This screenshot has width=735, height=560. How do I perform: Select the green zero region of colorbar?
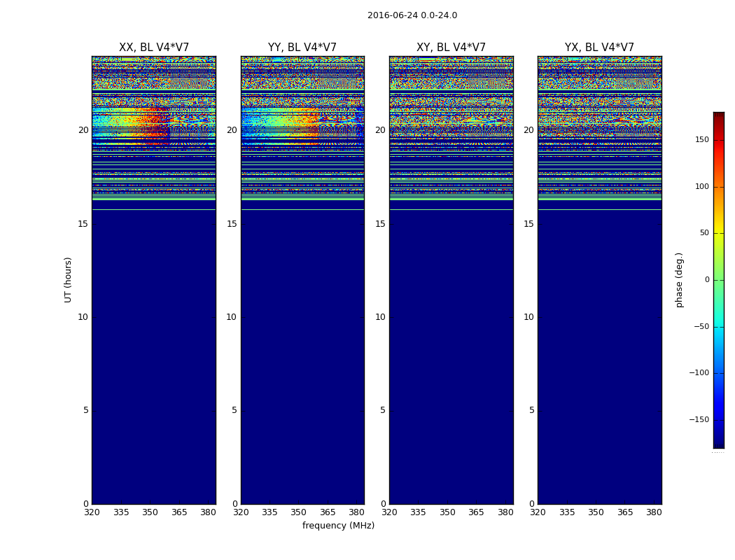coord(719,280)
